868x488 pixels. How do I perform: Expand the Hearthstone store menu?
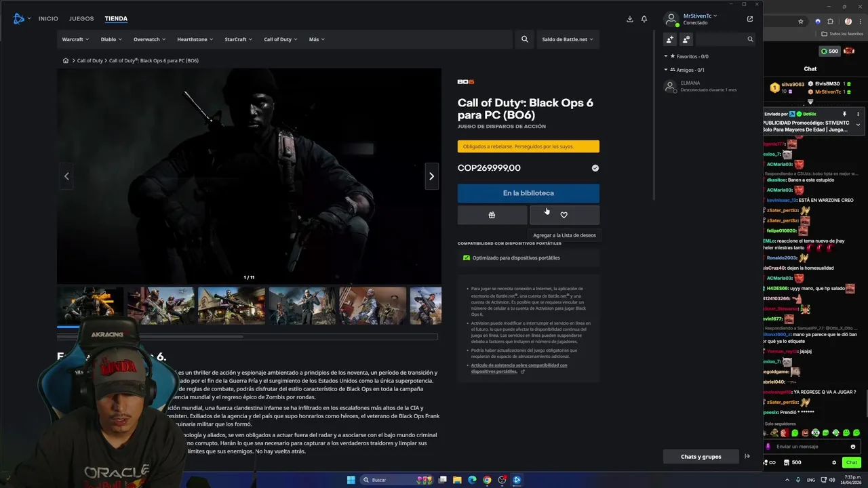pos(195,39)
